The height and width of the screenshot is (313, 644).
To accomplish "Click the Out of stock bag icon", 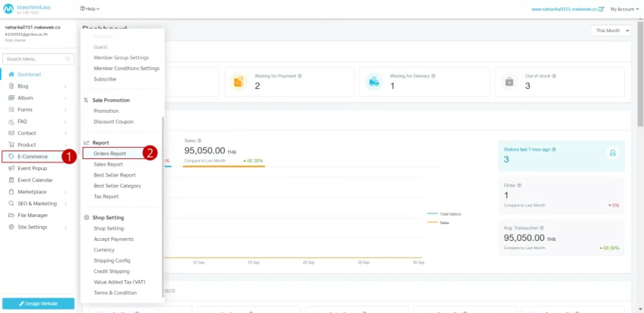I will (509, 82).
